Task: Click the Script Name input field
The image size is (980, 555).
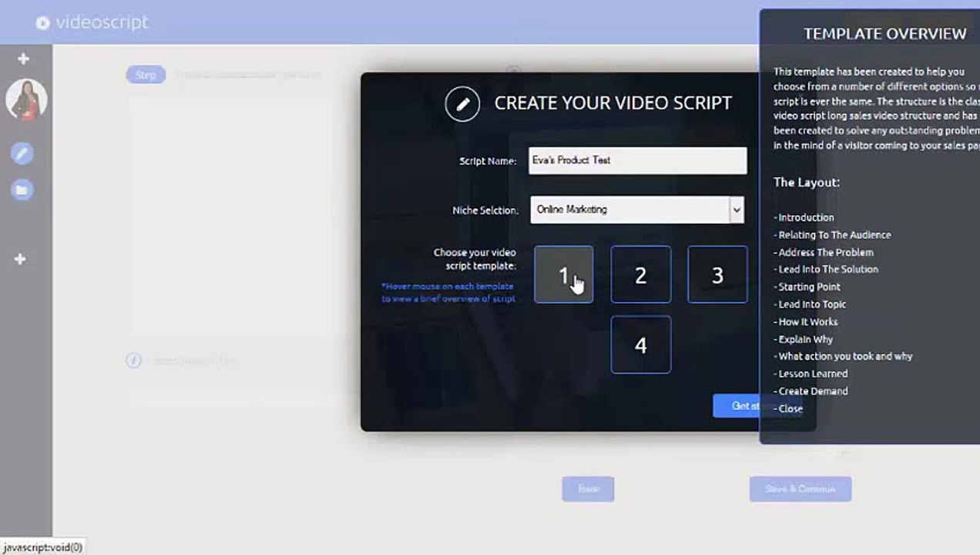Action: 637,160
